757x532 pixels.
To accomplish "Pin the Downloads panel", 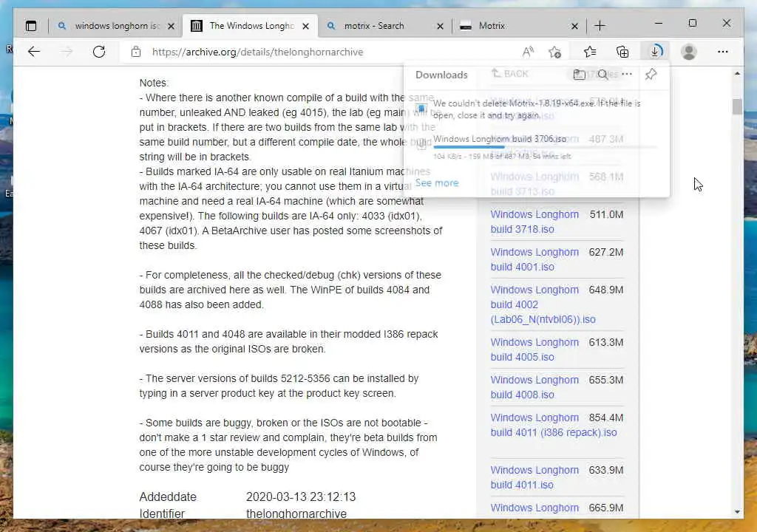I will click(x=651, y=75).
